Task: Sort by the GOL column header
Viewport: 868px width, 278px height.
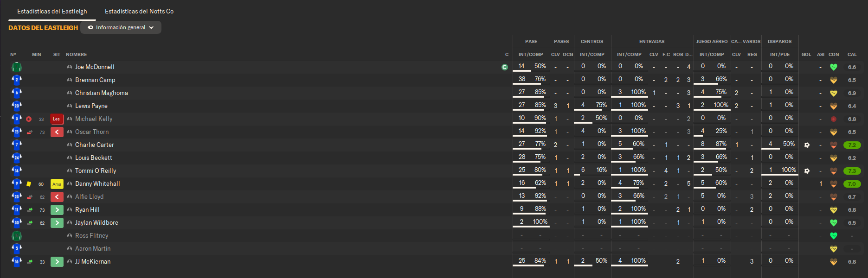Action: pyautogui.click(x=806, y=55)
